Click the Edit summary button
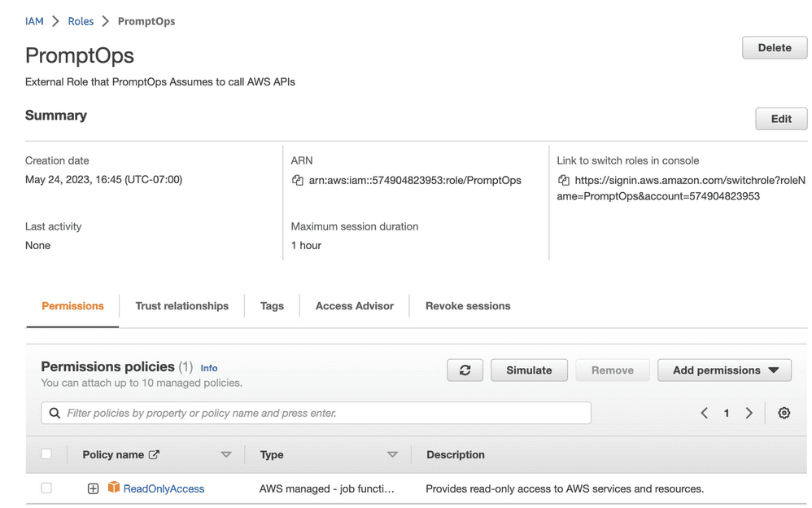Viewport: 812px width, 508px height. point(781,119)
